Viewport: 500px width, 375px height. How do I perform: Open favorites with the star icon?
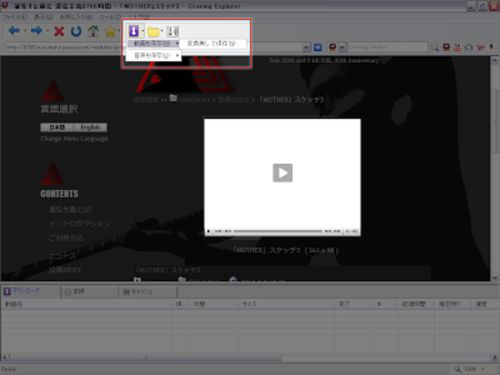point(110,32)
